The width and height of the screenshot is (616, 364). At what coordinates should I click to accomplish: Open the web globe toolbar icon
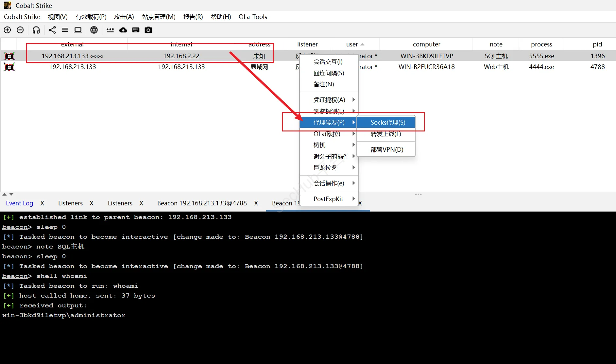pyautogui.click(x=94, y=30)
